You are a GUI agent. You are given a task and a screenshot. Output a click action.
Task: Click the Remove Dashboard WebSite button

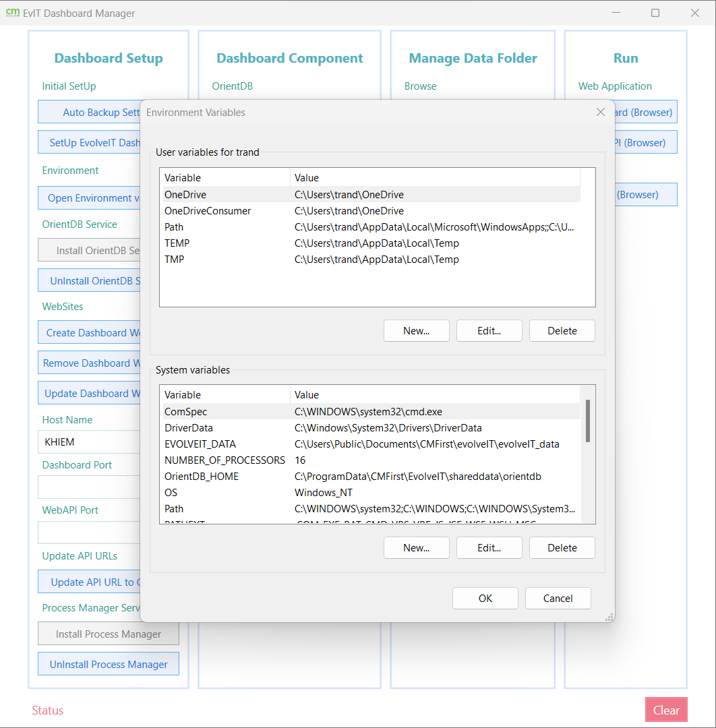click(89, 363)
